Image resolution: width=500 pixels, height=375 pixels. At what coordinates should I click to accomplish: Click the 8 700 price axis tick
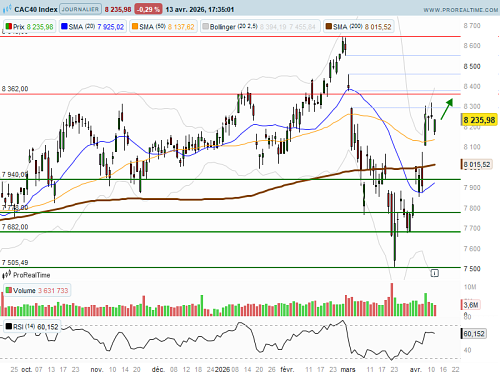click(472, 26)
